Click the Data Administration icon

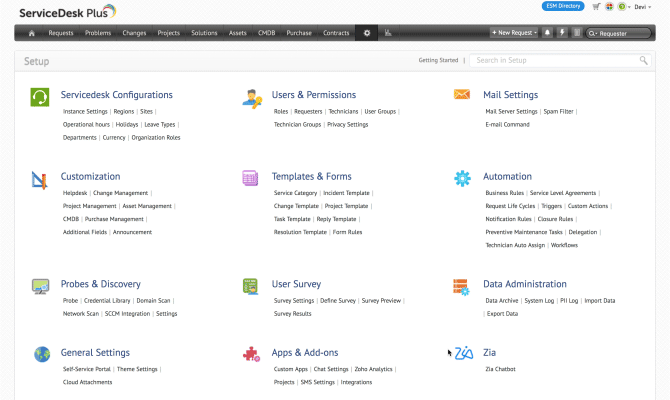(x=462, y=286)
